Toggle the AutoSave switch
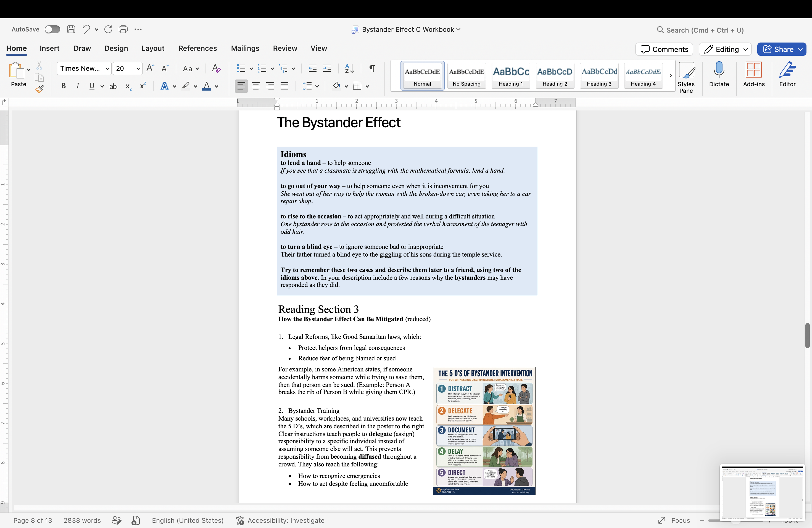This screenshot has height=528, width=812. [52, 29]
